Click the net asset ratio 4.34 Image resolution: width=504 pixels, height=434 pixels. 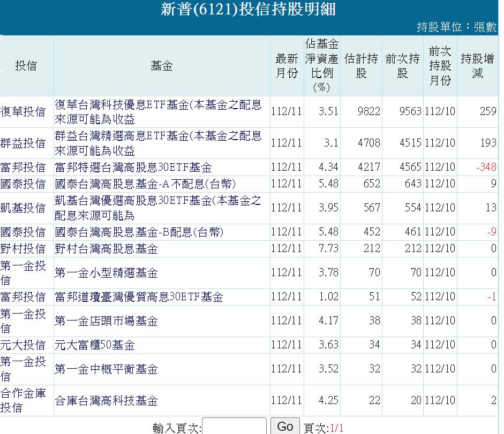tap(328, 167)
